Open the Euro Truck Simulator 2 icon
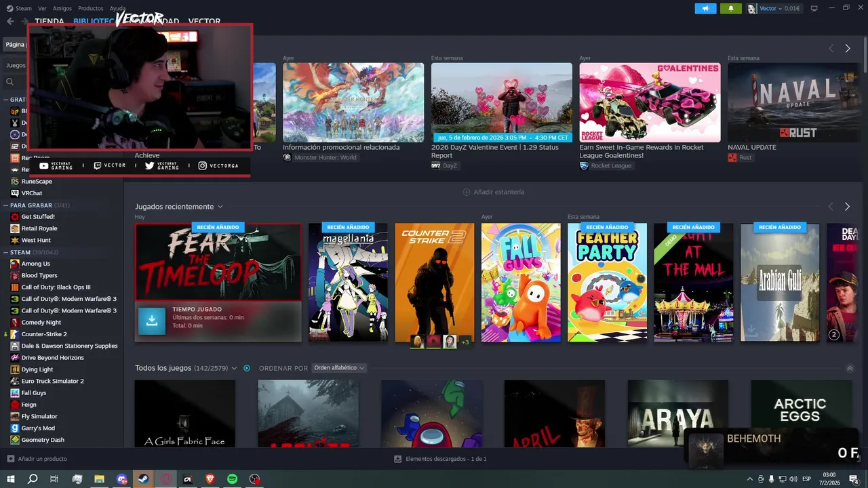The image size is (868, 488). [x=15, y=381]
